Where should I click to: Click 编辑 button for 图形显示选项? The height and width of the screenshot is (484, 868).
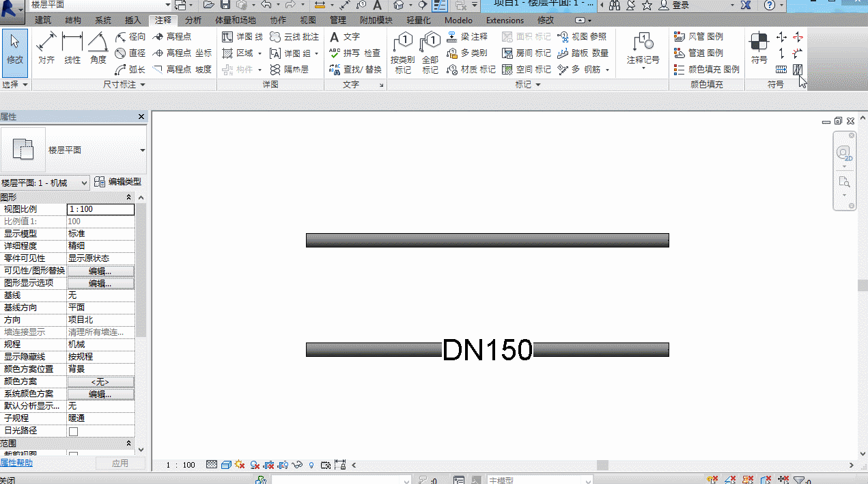(x=100, y=283)
